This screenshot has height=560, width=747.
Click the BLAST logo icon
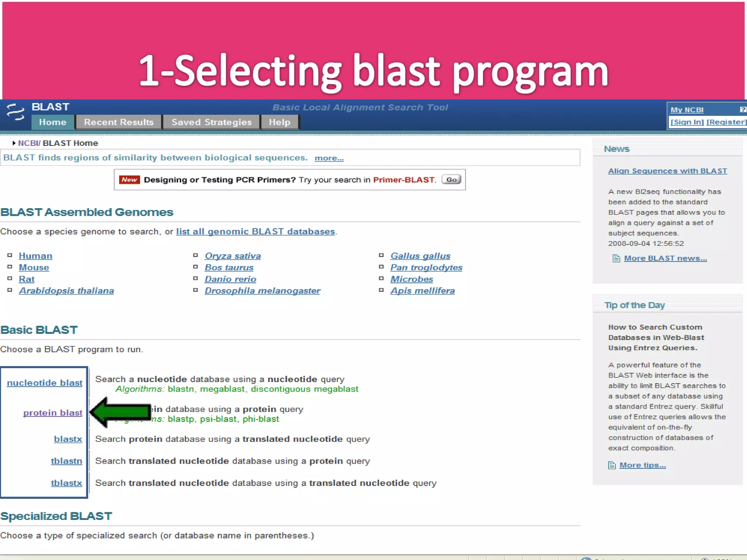click(15, 112)
